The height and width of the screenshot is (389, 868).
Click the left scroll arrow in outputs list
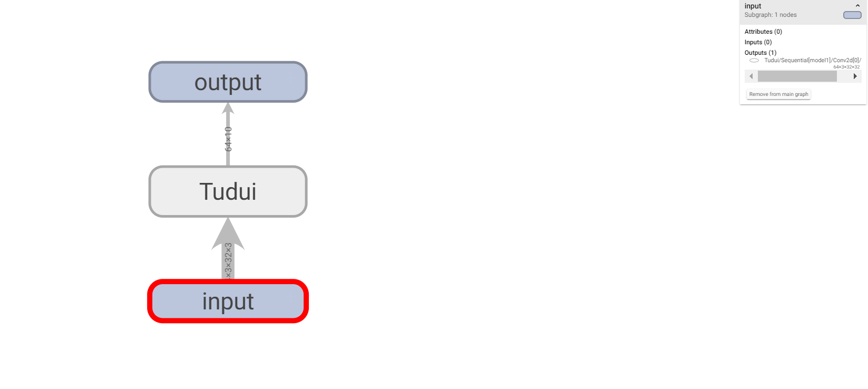click(x=751, y=76)
